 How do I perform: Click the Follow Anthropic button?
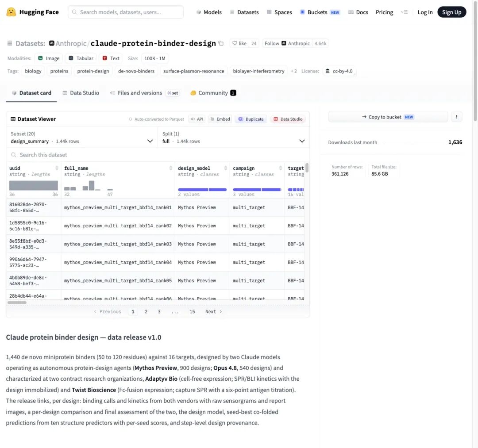click(x=287, y=43)
